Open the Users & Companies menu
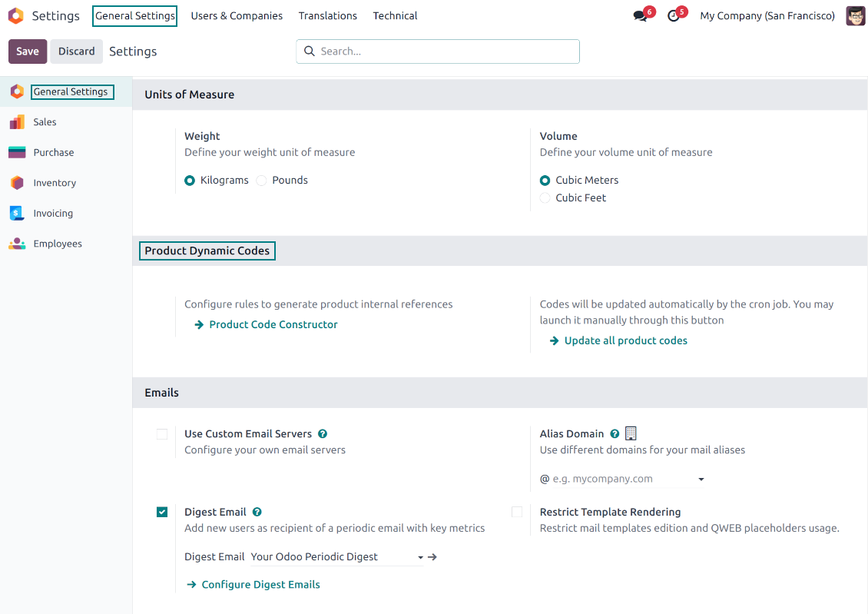The height and width of the screenshot is (614, 868). 237,15
